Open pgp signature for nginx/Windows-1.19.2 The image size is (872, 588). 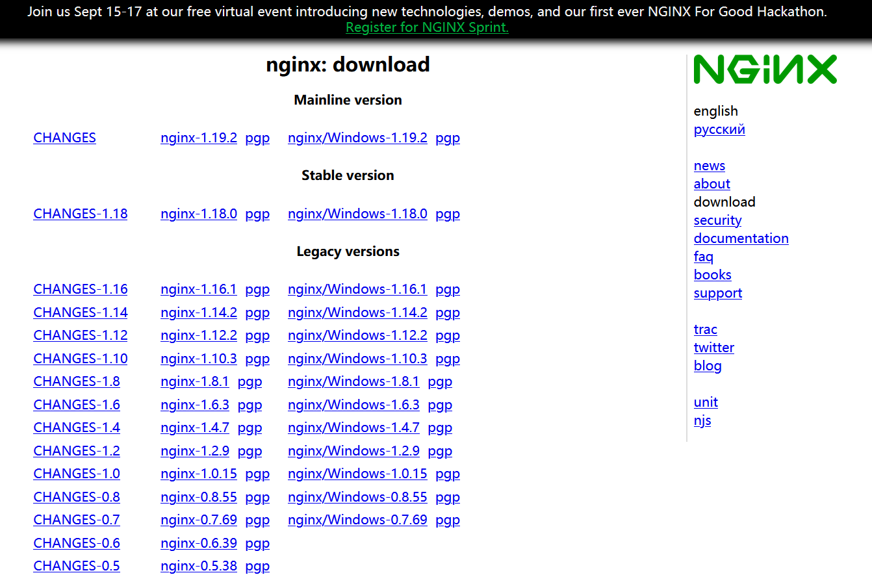[x=448, y=138]
